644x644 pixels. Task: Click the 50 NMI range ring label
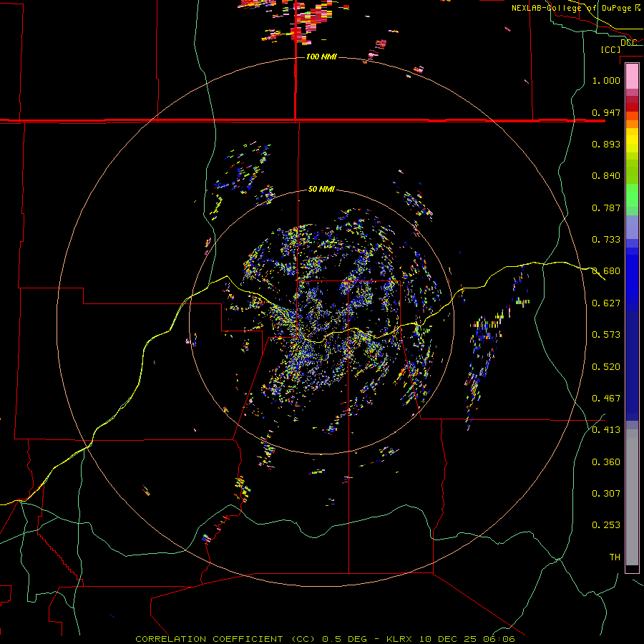tap(321, 189)
